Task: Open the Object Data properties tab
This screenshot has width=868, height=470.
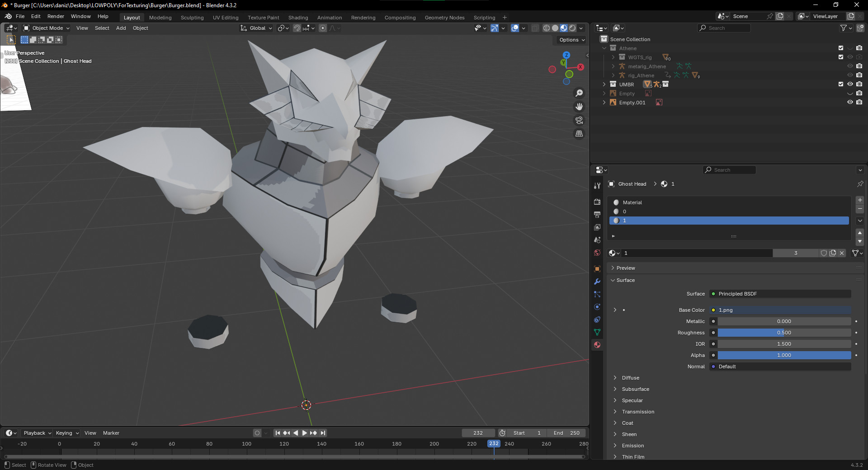Action: [x=597, y=332]
